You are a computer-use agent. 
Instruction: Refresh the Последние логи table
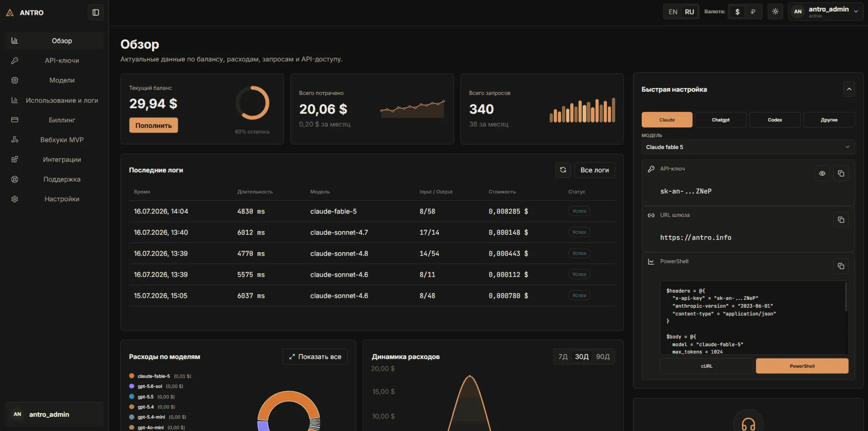[563, 170]
